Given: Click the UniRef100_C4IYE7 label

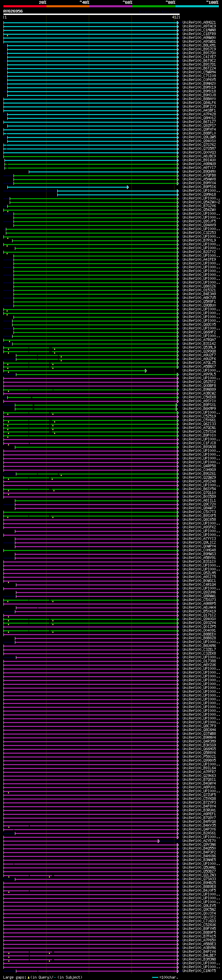Looking at the screenshot, I should click(199, 57).
